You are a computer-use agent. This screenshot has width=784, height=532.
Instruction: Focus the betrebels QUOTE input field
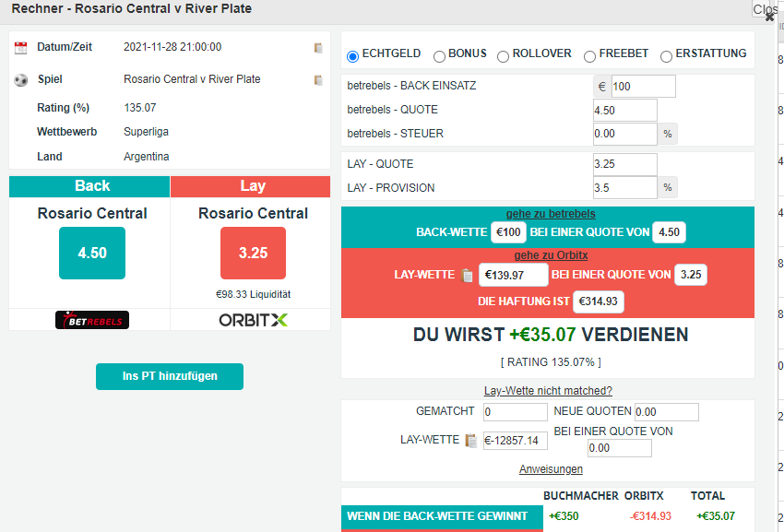pos(625,110)
